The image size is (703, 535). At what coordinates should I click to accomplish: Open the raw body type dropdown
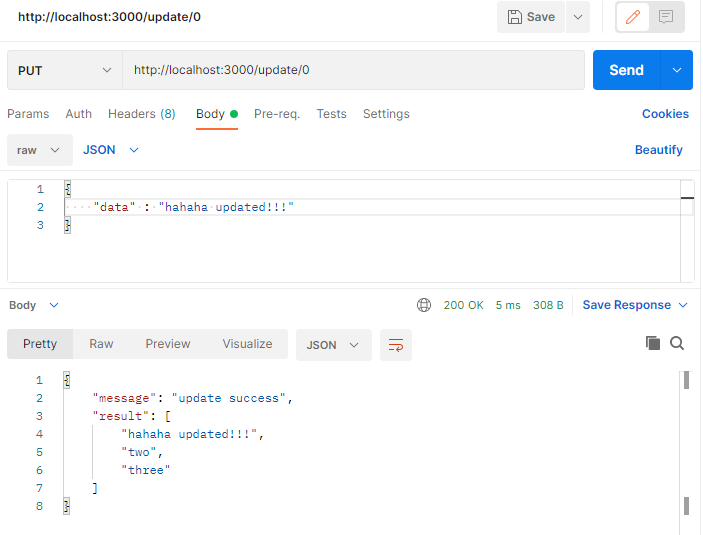[39, 150]
